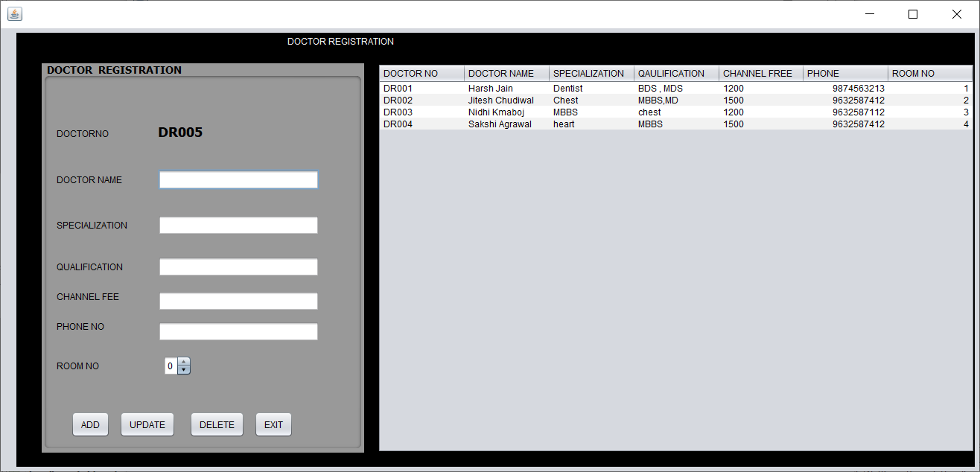Click the Dentist specialization cell

(x=591, y=88)
